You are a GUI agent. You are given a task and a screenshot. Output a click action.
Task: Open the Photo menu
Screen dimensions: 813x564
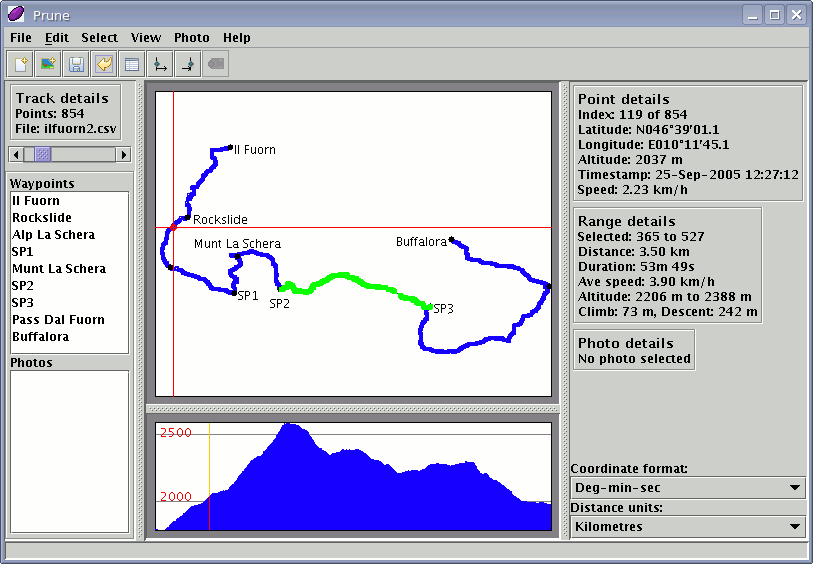192,37
